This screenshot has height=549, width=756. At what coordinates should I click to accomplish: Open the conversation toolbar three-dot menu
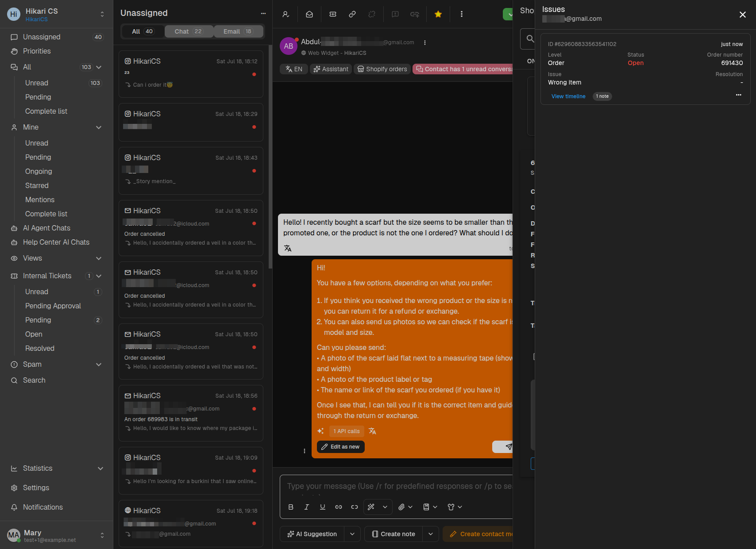[462, 14]
